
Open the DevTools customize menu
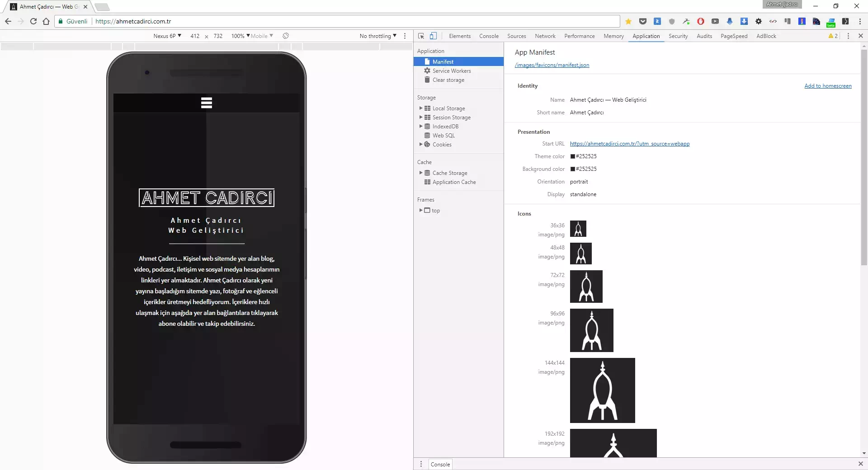click(x=848, y=36)
